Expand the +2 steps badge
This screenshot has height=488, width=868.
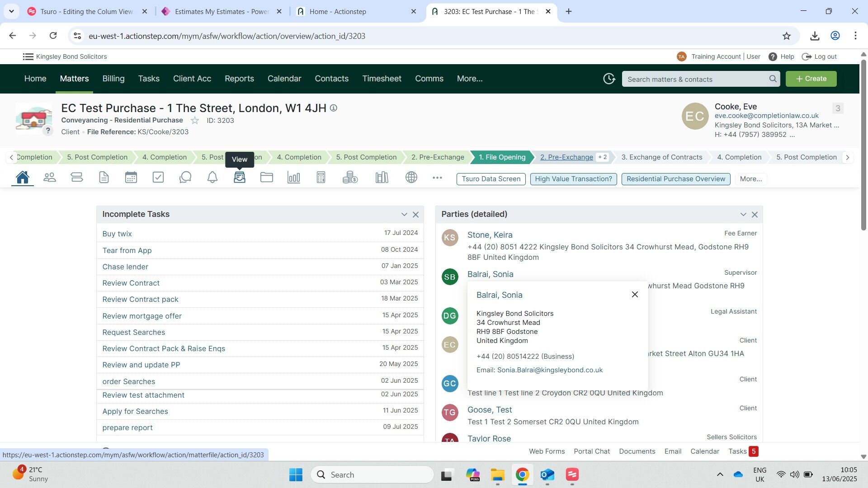[x=603, y=157]
